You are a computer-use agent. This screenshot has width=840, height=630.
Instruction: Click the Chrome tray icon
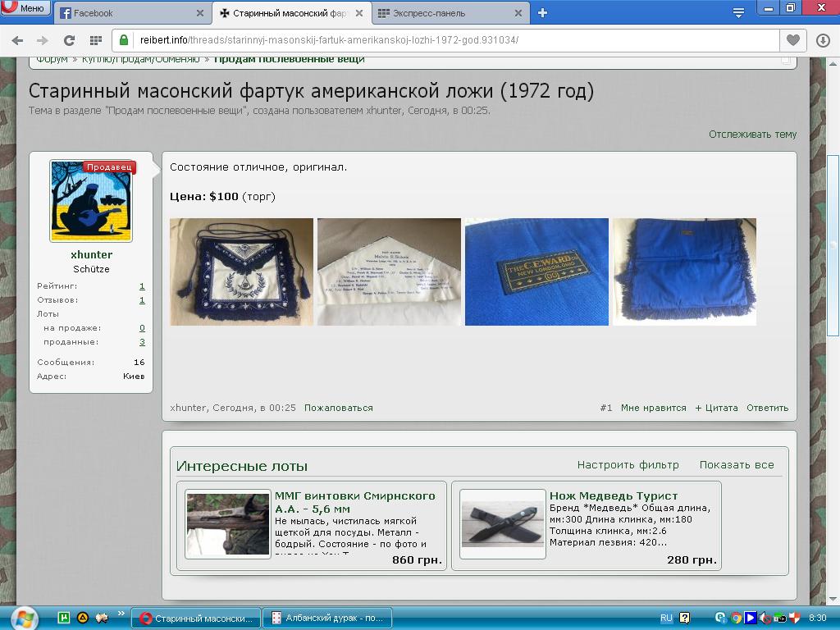(736, 619)
